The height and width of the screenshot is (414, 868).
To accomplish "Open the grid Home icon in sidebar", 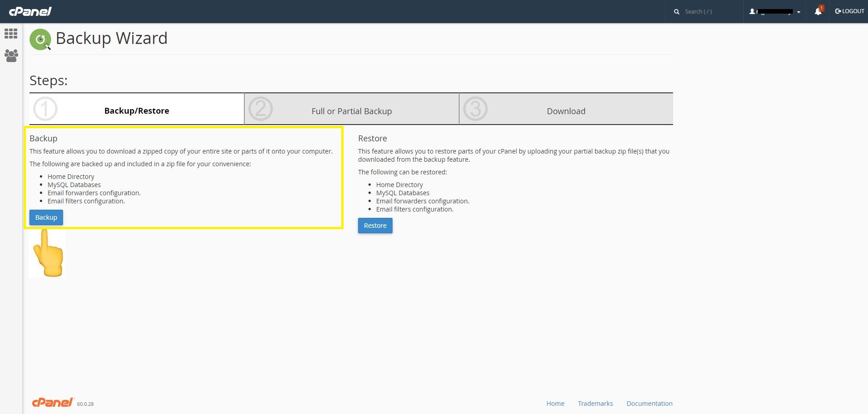I will [11, 34].
